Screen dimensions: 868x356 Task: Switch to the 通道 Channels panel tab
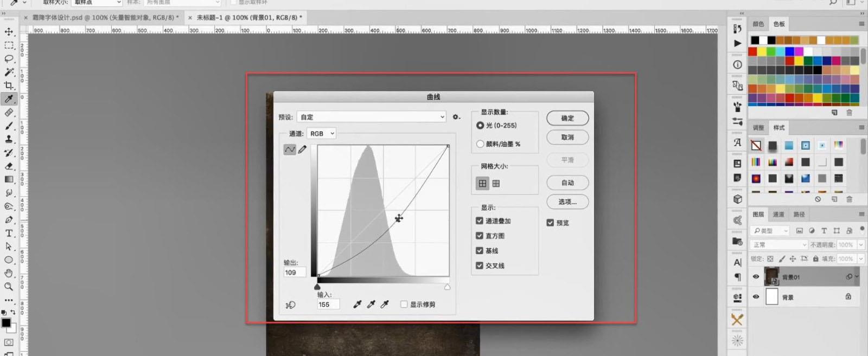coord(778,215)
